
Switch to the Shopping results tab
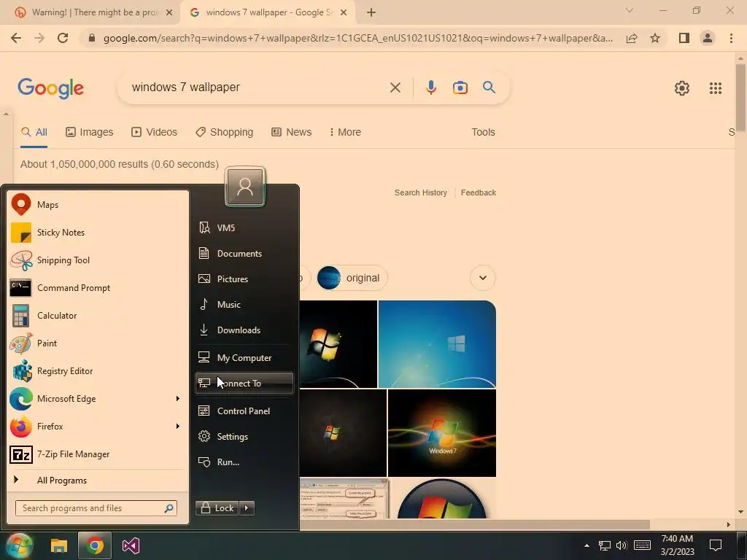(x=225, y=132)
